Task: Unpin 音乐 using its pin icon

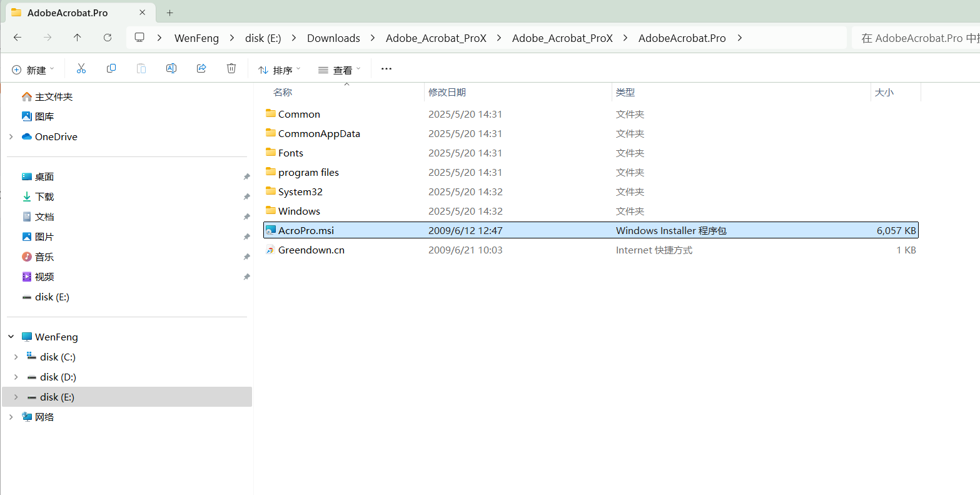Action: [x=246, y=257]
